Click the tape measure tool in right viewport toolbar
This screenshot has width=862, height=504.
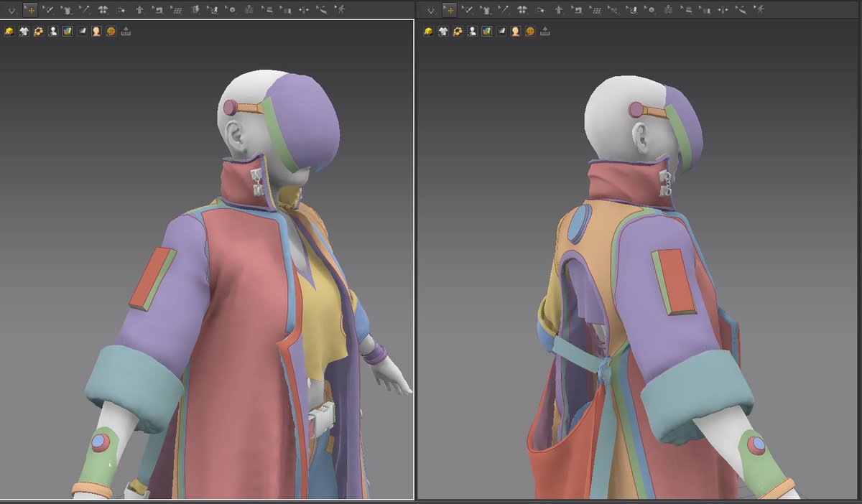(x=741, y=10)
